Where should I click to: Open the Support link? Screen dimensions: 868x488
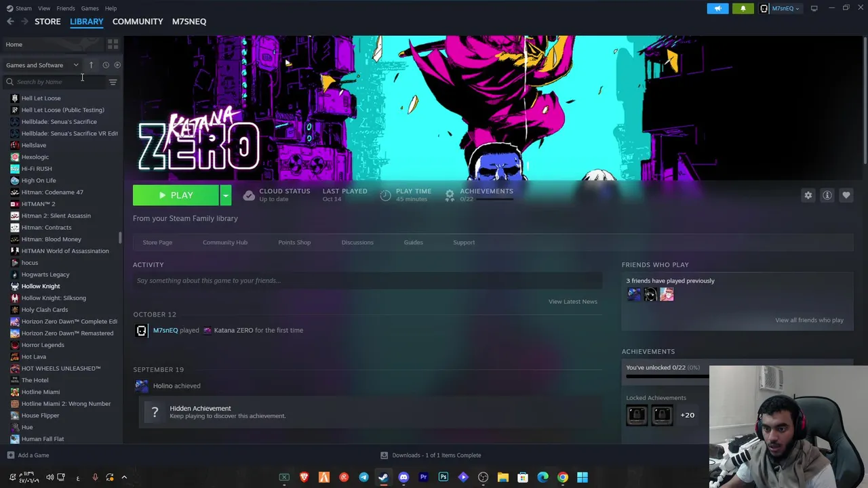464,243
